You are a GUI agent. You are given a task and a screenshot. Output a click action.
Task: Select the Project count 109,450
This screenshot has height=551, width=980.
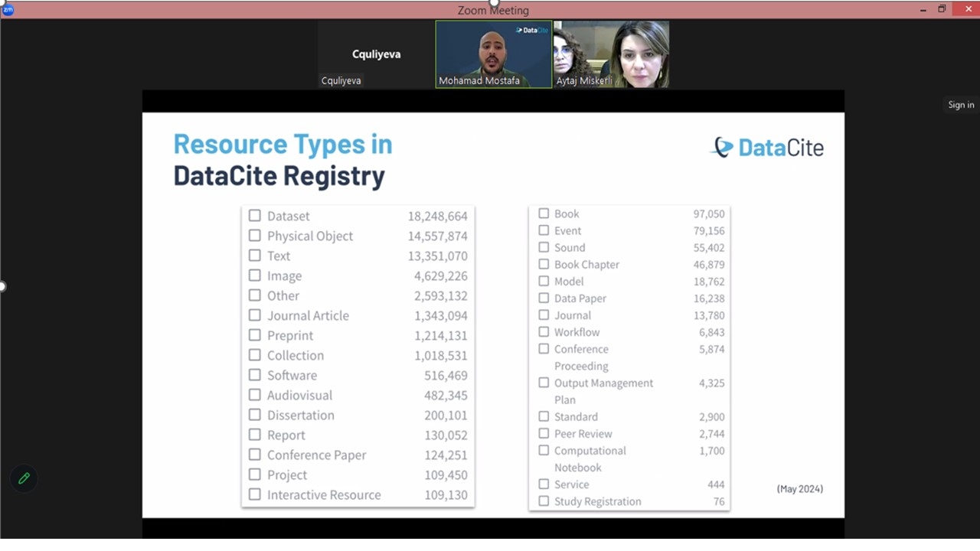(x=446, y=474)
